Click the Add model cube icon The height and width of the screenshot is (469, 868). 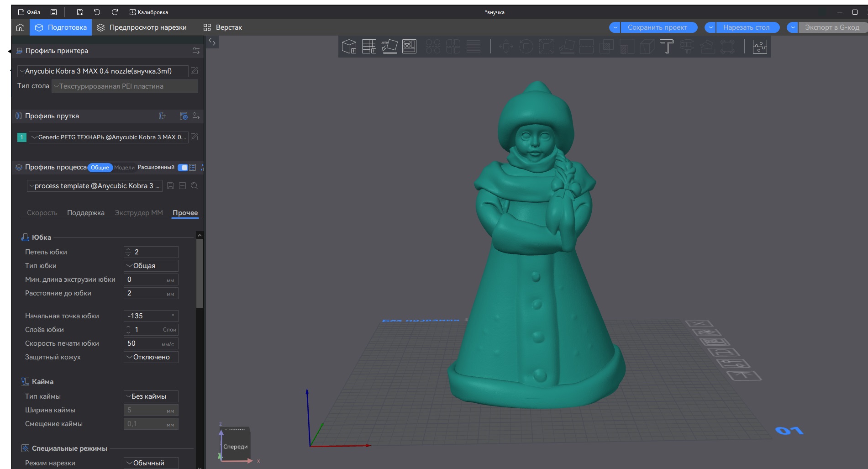tap(349, 47)
